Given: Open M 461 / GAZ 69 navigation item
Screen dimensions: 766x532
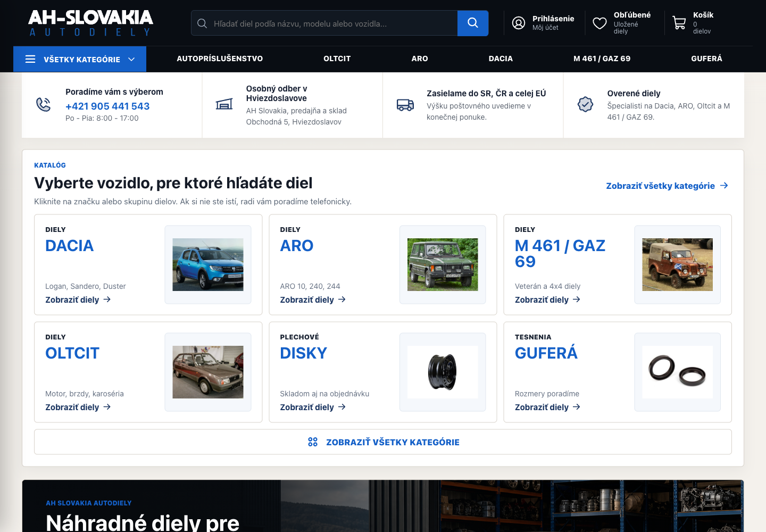Looking at the screenshot, I should point(602,59).
